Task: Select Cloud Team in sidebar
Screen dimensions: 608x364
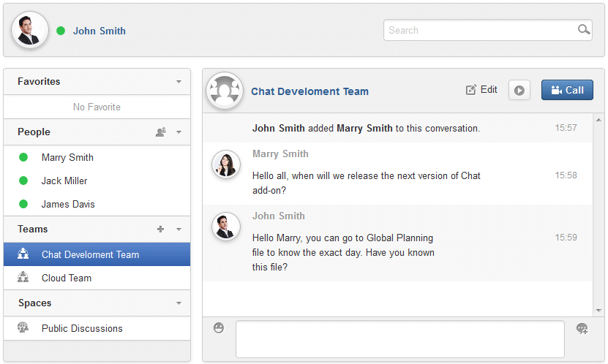Action: pyautogui.click(x=97, y=278)
